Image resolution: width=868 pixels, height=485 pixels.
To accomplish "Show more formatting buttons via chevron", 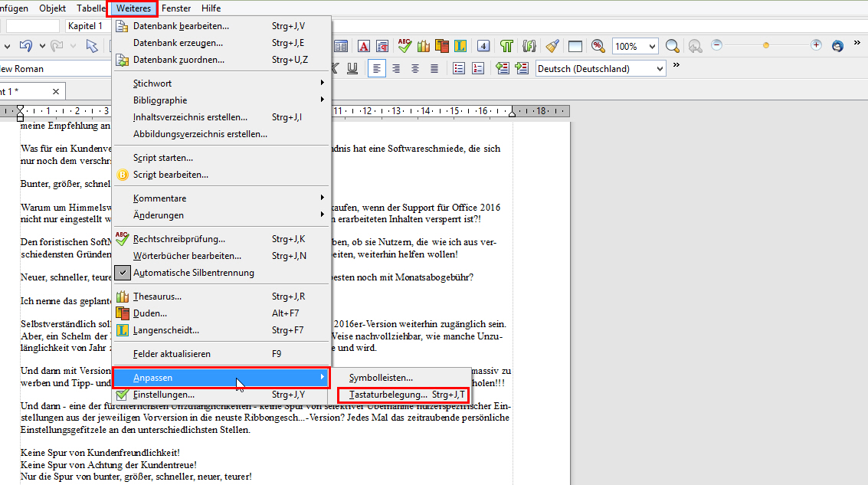I will click(x=676, y=65).
